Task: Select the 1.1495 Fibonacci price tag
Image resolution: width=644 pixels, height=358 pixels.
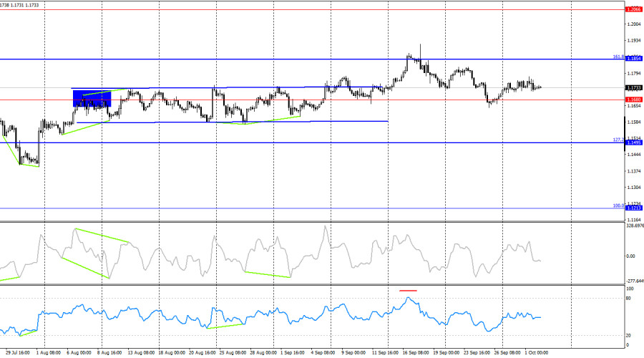Action: (x=633, y=142)
